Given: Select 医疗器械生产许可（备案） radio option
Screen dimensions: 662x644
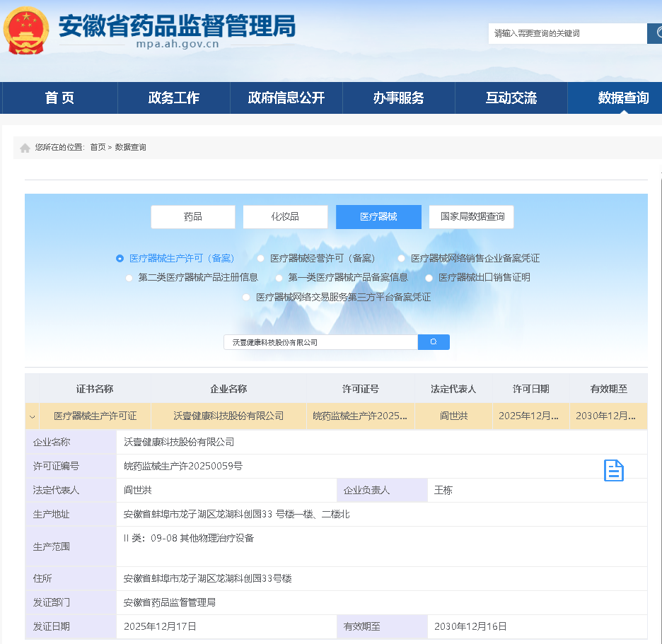Looking at the screenshot, I should point(120,259).
